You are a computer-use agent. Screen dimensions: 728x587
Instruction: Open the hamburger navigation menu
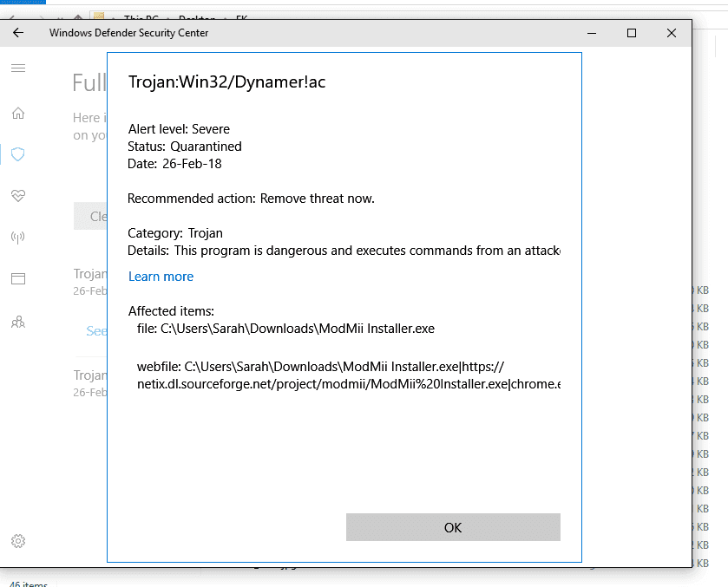click(x=18, y=68)
